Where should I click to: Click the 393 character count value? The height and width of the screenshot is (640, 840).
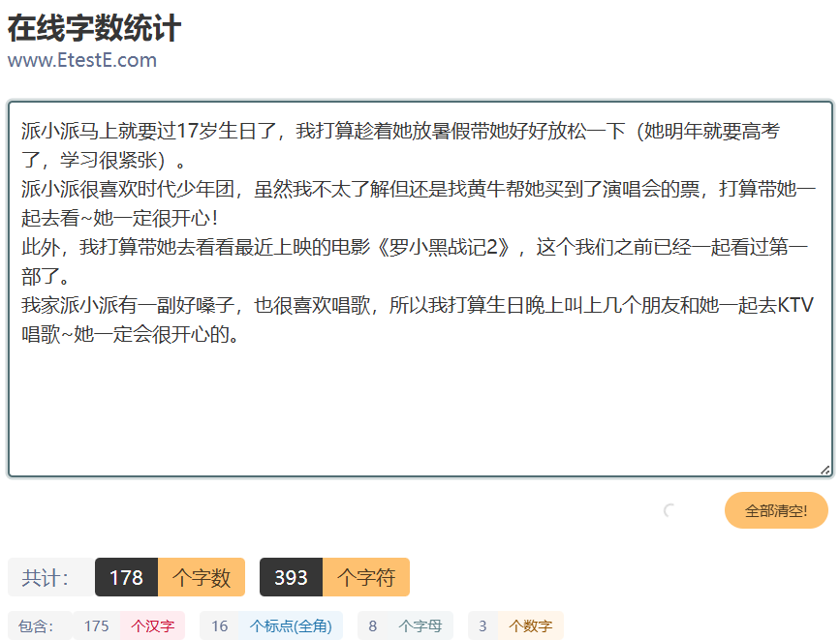click(x=291, y=577)
